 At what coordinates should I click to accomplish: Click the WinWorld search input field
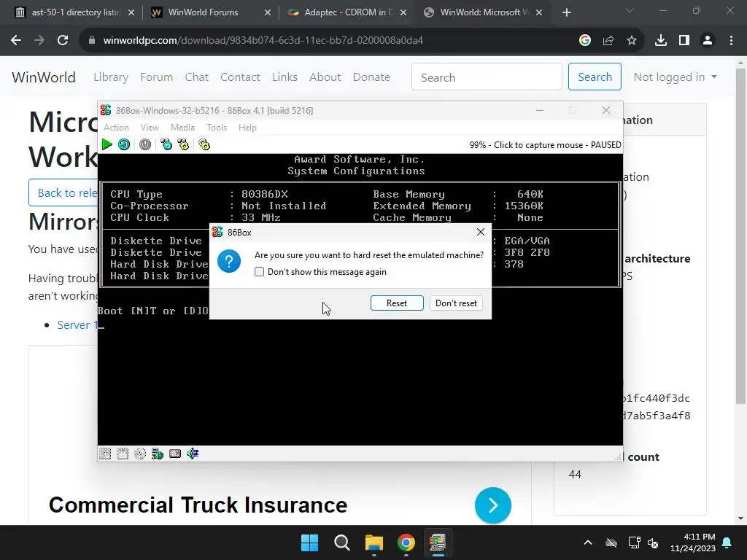[x=487, y=77]
